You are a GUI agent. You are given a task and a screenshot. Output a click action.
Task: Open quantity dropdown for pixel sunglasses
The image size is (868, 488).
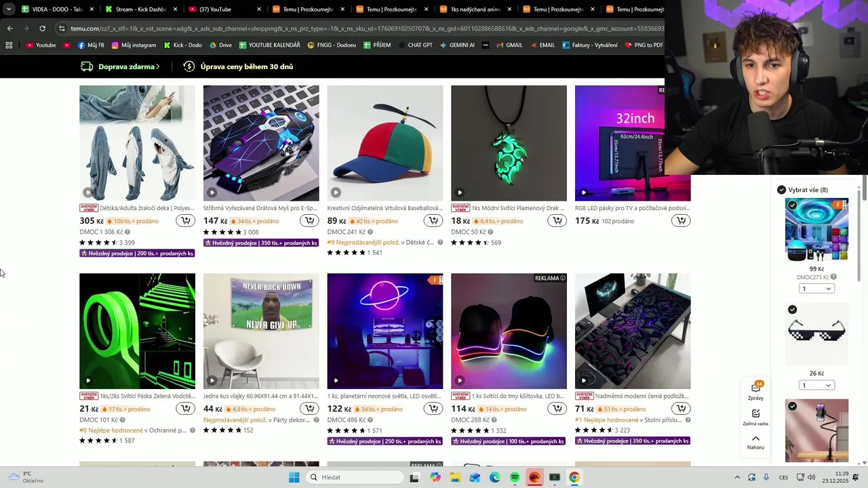pos(816,386)
